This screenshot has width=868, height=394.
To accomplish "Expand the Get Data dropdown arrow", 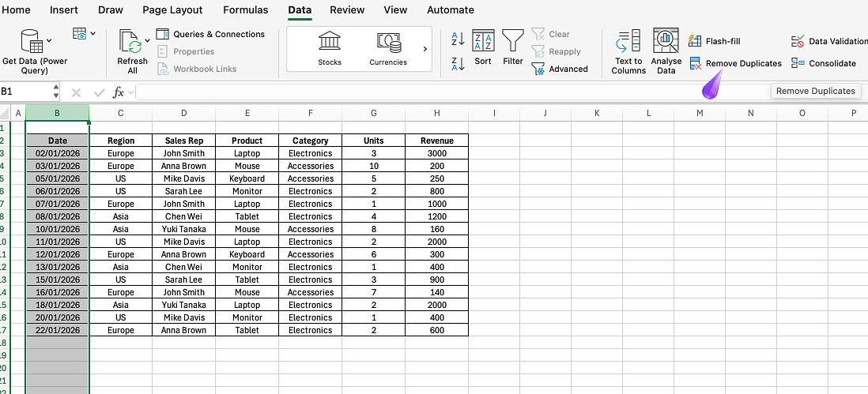I will click(50, 40).
